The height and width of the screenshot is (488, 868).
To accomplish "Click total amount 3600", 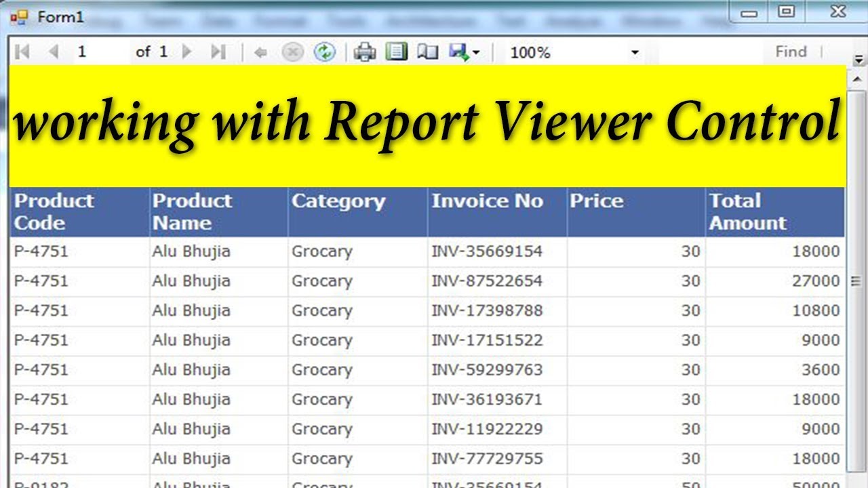I will pos(821,370).
